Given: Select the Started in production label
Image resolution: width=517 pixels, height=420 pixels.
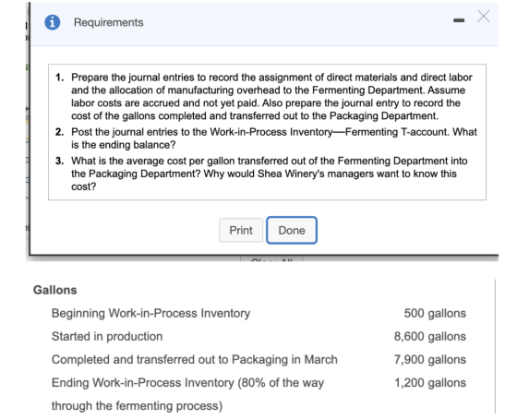Looking at the screenshot, I should tap(107, 336).
